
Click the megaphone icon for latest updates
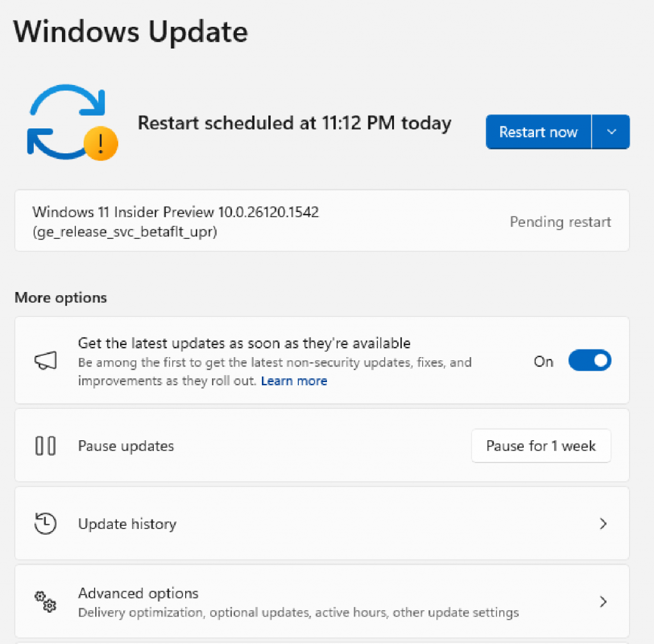[x=45, y=360]
